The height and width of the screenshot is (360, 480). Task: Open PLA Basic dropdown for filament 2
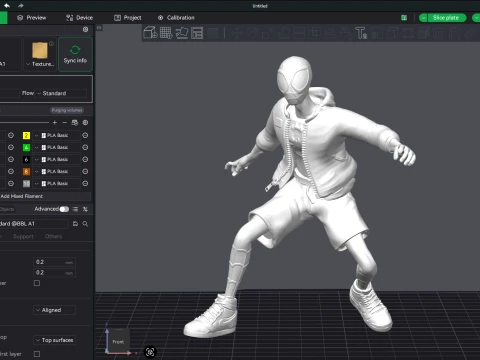57,135
